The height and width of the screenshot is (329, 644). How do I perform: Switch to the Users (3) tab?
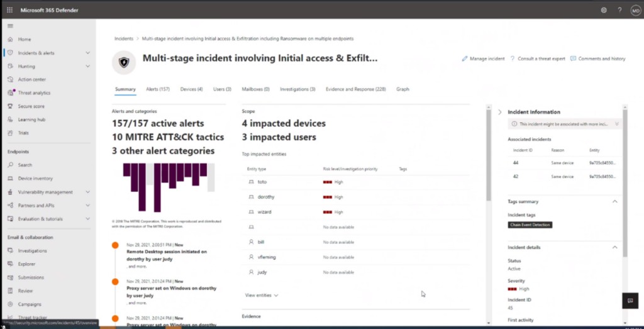[x=222, y=89]
